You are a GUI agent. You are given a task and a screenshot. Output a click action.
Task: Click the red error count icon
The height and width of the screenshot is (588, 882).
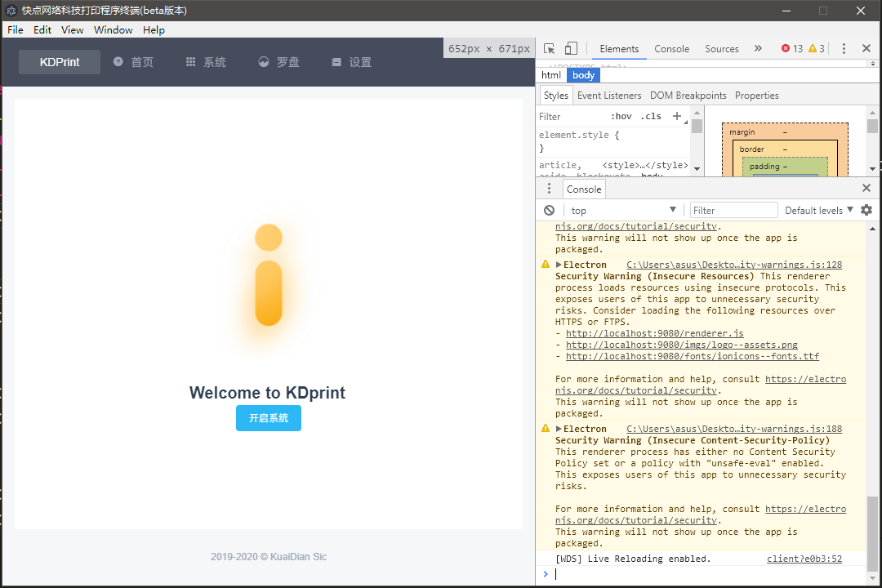786,48
